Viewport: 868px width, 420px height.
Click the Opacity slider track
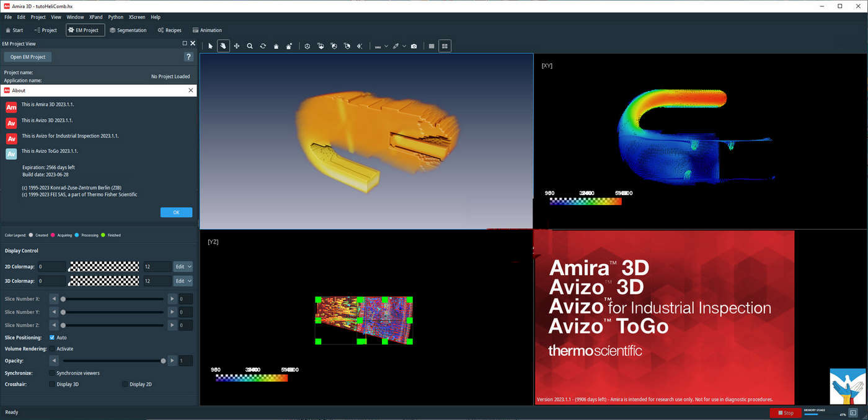(113, 361)
